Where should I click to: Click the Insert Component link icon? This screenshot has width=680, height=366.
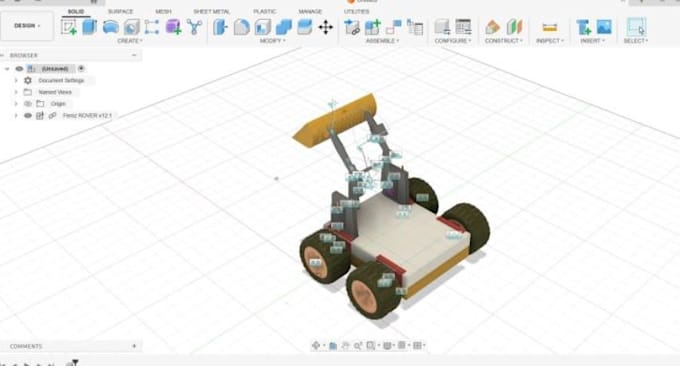352,27
